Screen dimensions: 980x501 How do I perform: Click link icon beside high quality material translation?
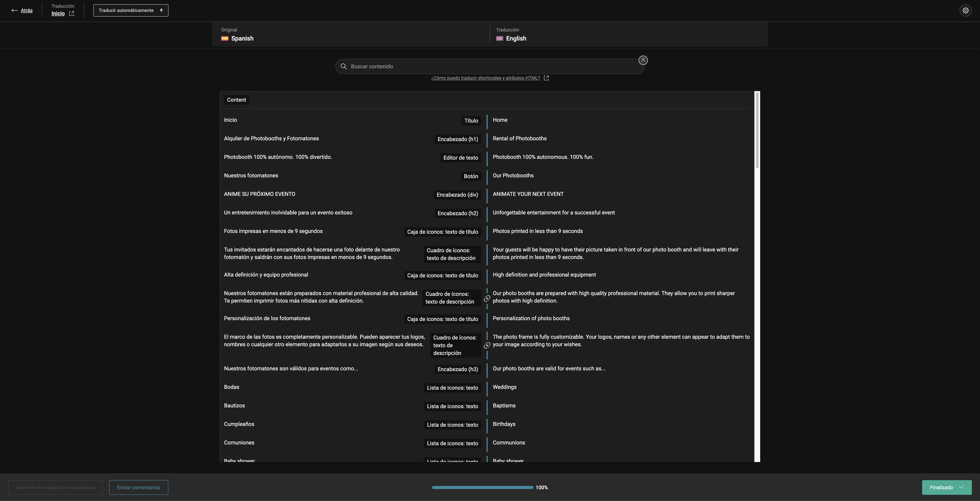[487, 299]
